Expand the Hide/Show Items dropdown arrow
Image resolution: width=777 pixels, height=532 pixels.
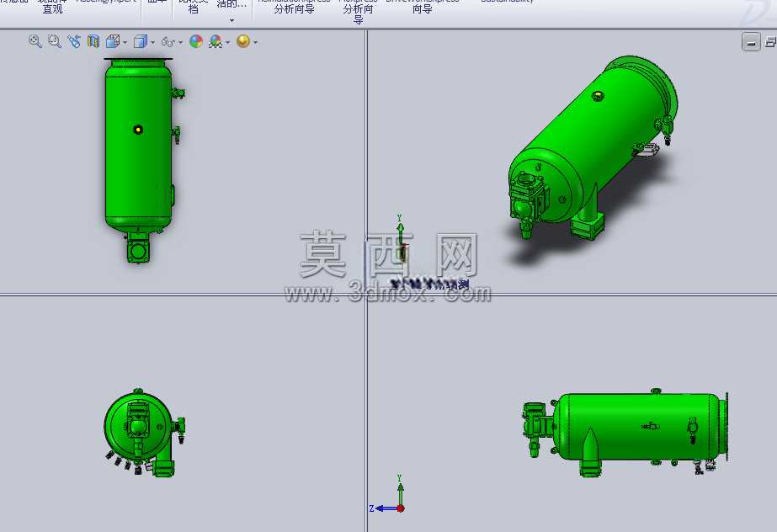(180, 43)
